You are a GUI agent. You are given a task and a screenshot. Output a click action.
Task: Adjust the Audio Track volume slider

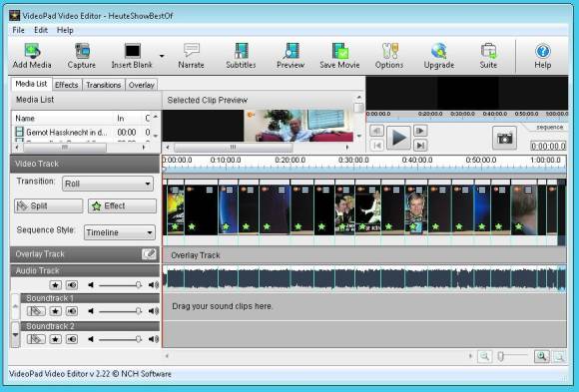138,285
